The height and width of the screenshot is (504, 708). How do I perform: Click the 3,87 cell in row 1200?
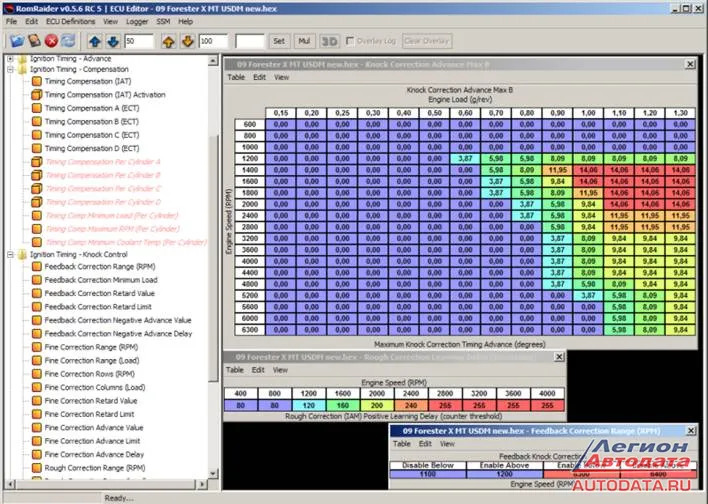click(465, 159)
